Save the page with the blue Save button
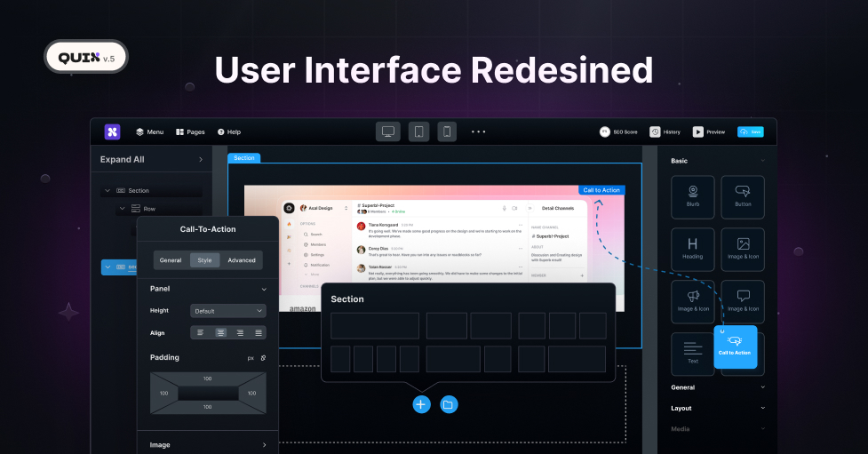868x454 pixels. point(751,131)
